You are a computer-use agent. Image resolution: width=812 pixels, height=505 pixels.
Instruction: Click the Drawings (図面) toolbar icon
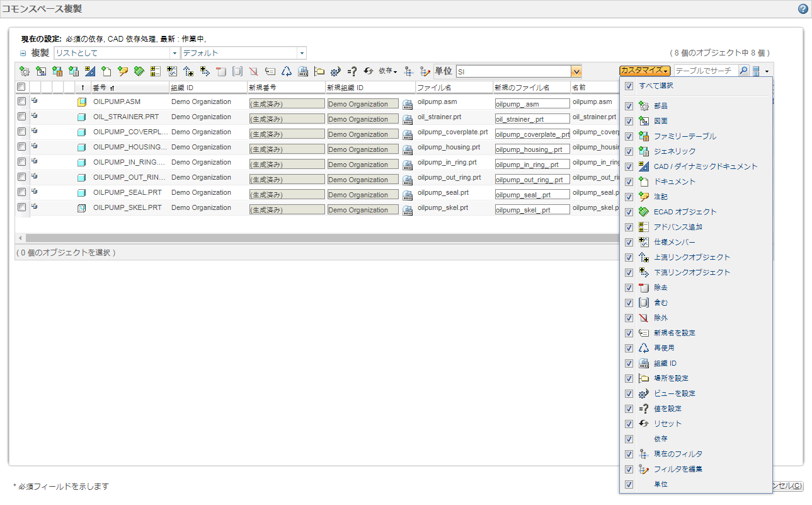tap(41, 71)
